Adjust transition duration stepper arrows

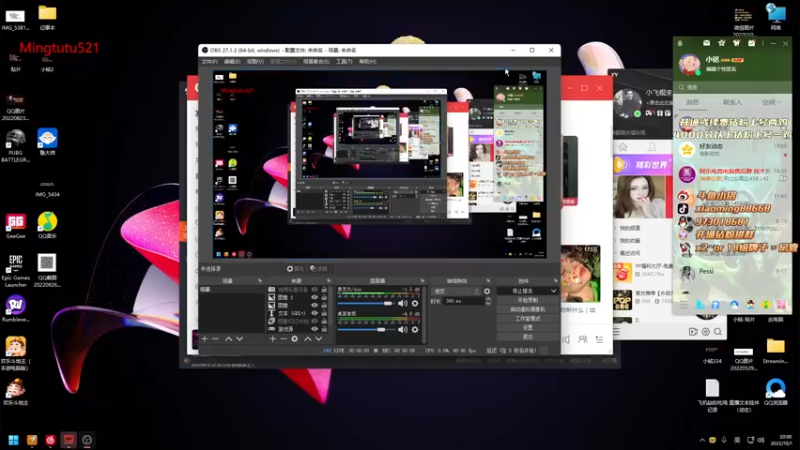[488, 301]
